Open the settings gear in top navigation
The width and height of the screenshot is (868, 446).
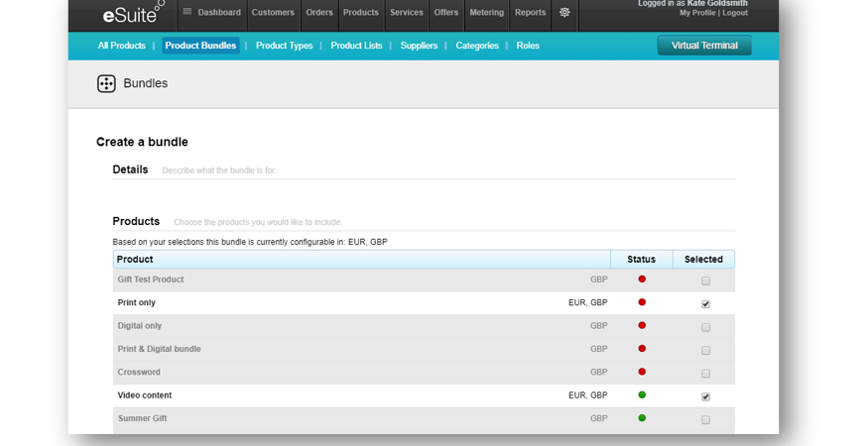click(x=564, y=13)
